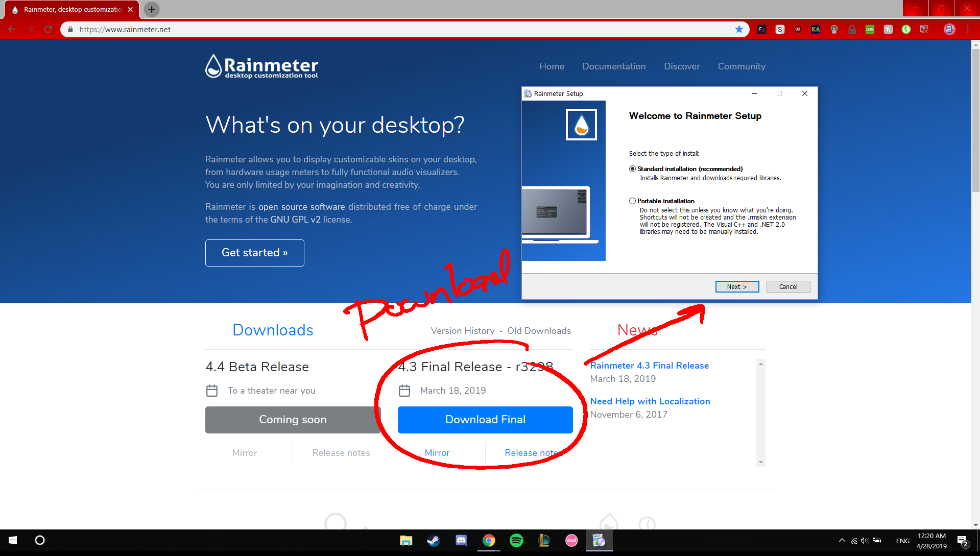Bookmark the page using the star icon

pos(739,29)
